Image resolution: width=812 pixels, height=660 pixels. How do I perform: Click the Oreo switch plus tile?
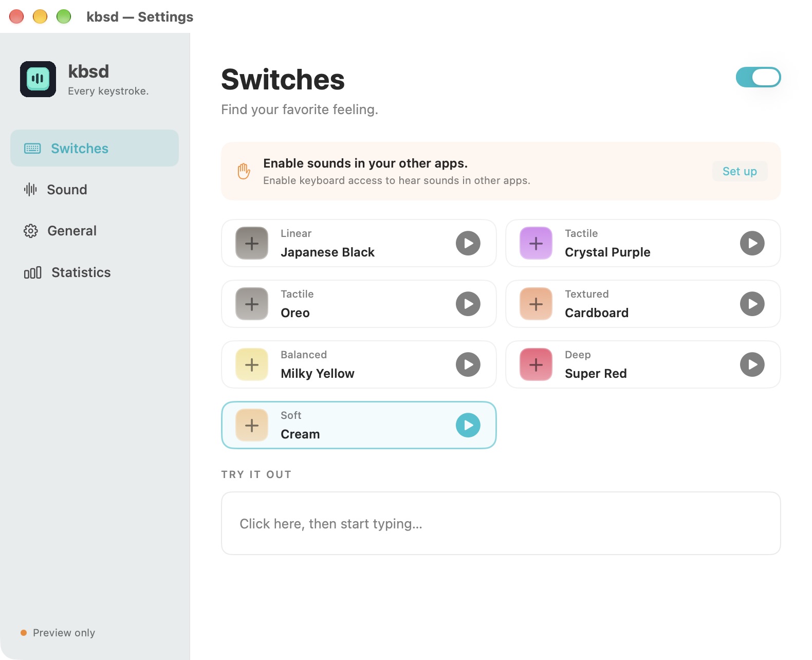click(252, 304)
